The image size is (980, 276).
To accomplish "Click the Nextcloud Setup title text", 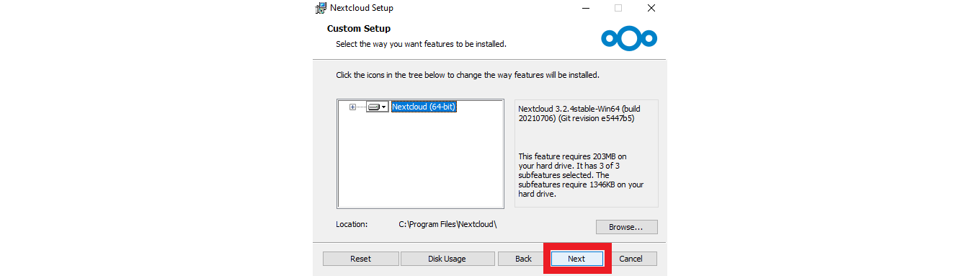I will pyautogui.click(x=362, y=9).
